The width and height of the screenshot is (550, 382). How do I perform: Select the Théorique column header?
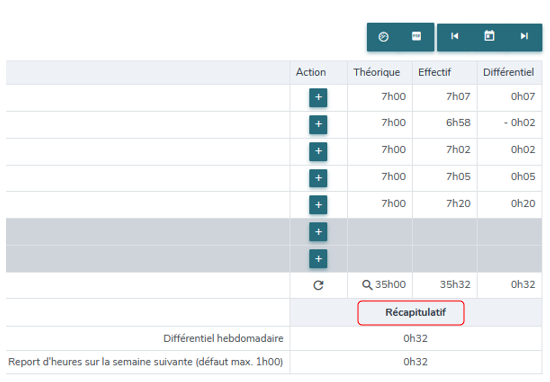pyautogui.click(x=376, y=72)
